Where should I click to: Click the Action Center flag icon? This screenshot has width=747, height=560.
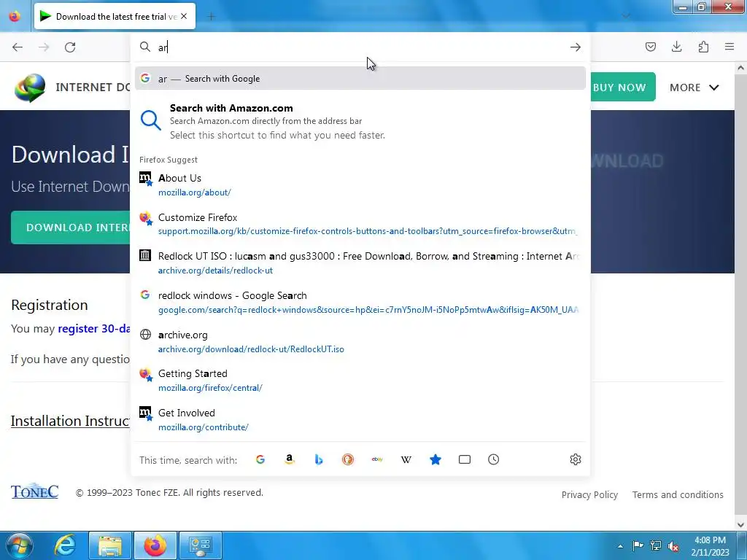pos(638,545)
